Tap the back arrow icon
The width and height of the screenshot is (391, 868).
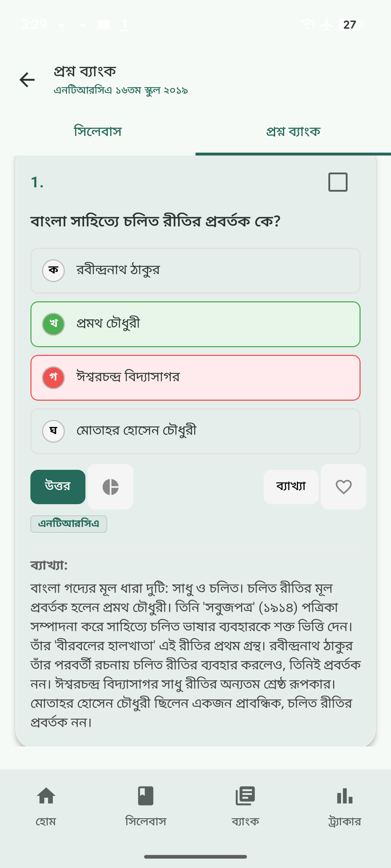(x=27, y=80)
